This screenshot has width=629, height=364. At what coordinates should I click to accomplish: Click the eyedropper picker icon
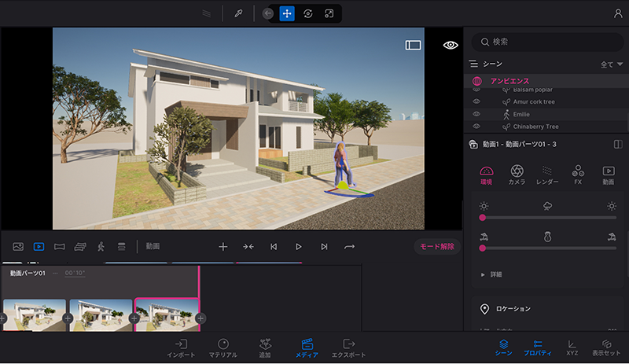coord(238,13)
